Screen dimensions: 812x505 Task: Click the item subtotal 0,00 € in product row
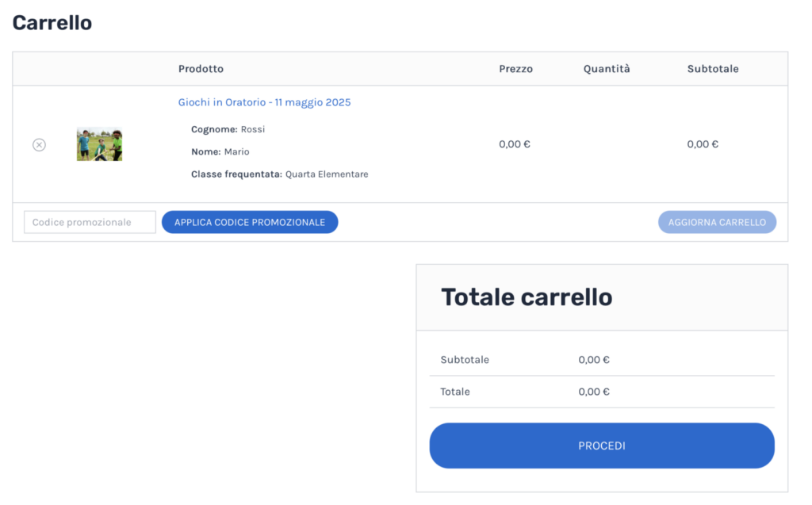(x=703, y=144)
